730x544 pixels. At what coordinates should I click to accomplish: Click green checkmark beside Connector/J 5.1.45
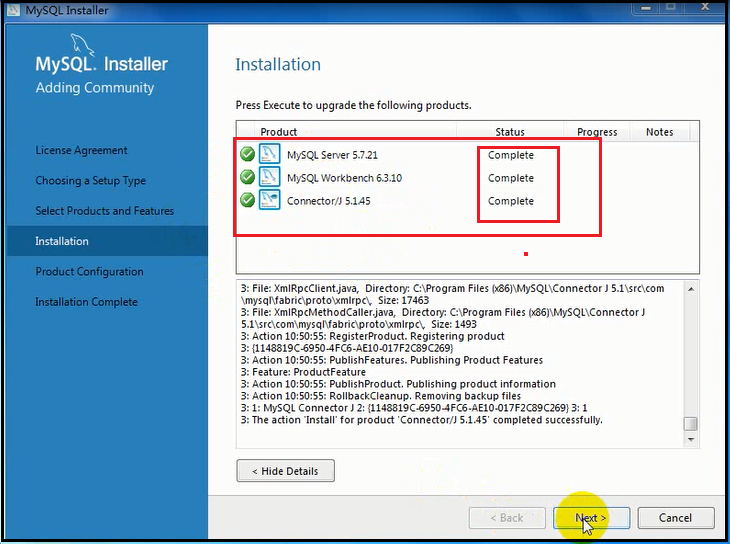tap(247, 200)
